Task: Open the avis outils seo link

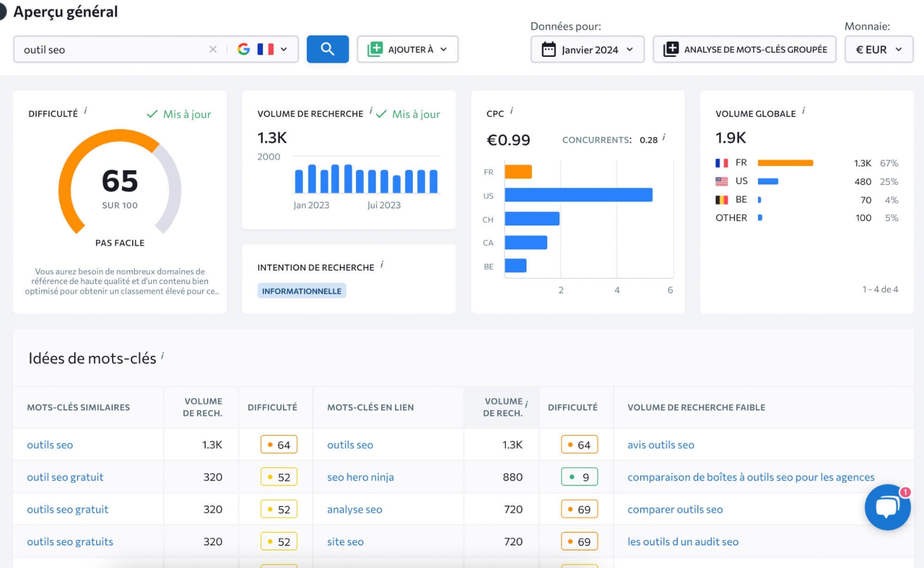Action: 661,445
